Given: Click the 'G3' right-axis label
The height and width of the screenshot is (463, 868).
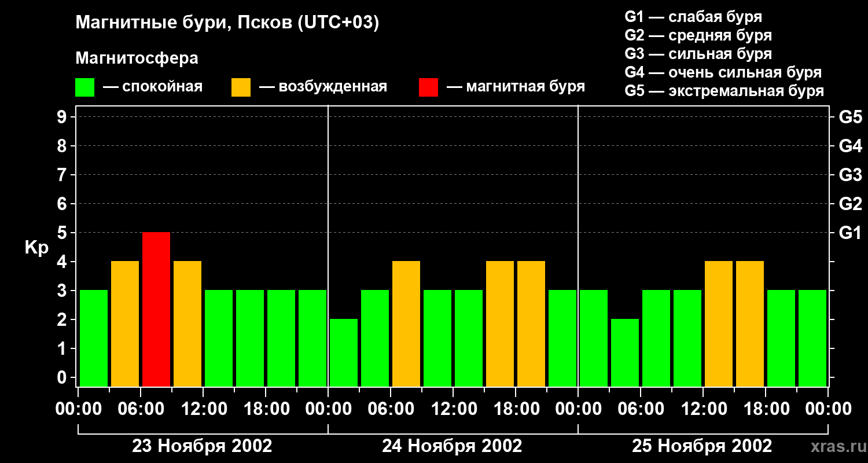Looking at the screenshot, I should click(x=850, y=175).
